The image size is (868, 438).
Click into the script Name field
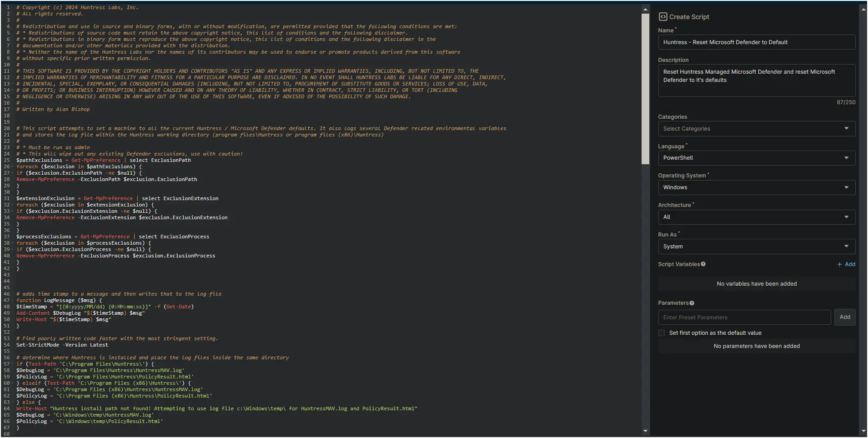coord(757,42)
